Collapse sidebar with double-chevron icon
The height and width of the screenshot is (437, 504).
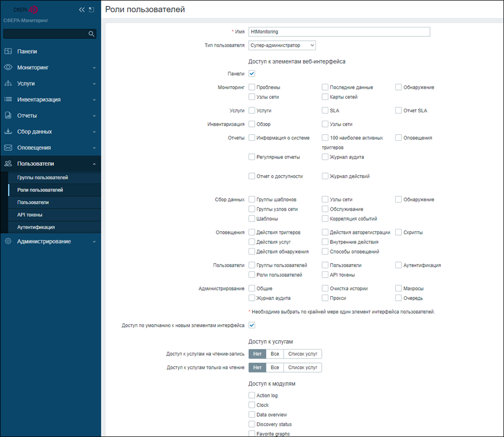coord(81,10)
